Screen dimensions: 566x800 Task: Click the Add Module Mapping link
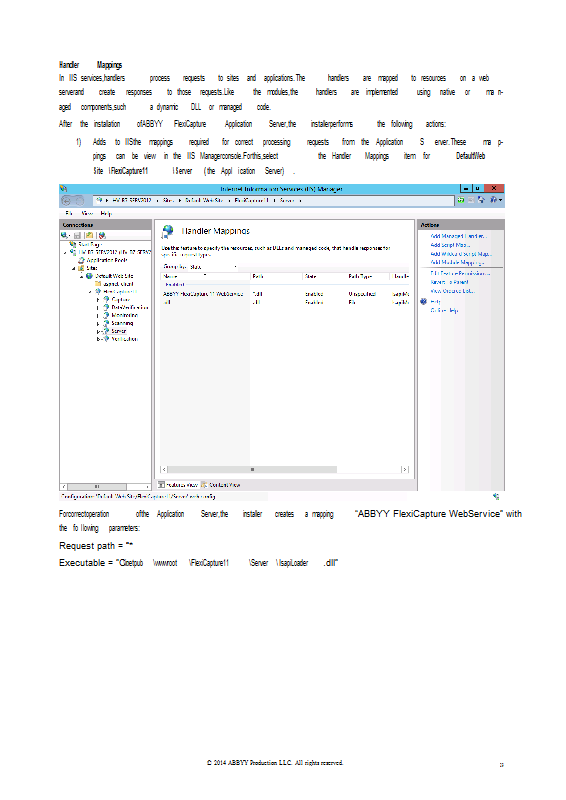[x=457, y=262]
